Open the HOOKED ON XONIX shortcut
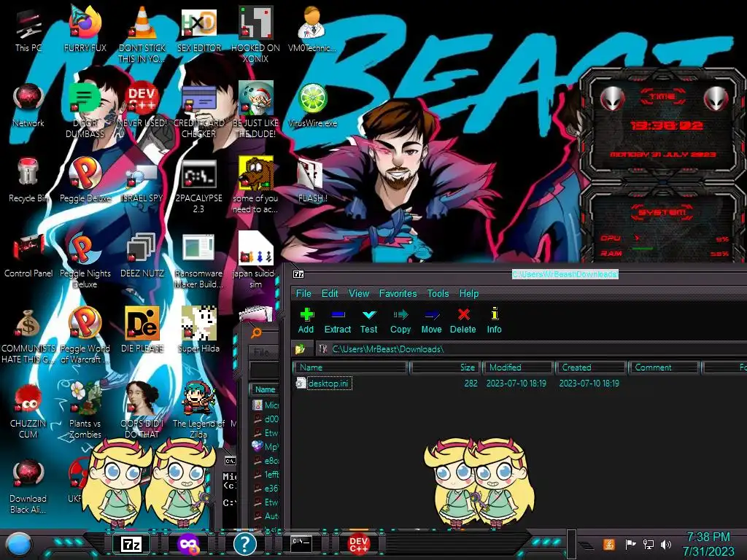 [x=256, y=34]
